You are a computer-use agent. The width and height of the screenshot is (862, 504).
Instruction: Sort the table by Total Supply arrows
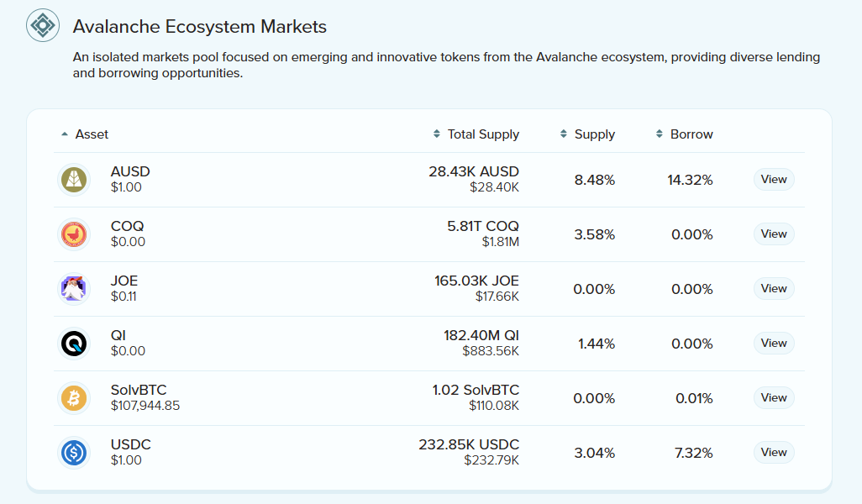click(x=437, y=134)
